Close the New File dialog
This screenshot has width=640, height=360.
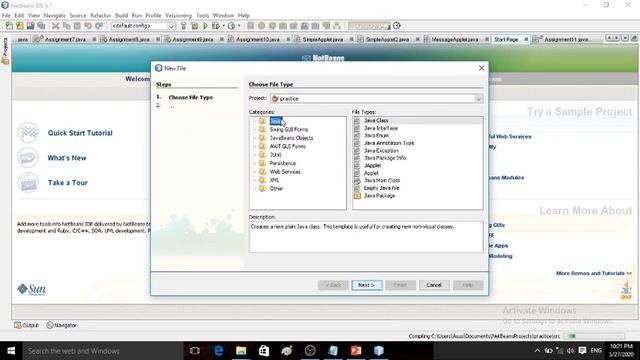click(x=482, y=68)
